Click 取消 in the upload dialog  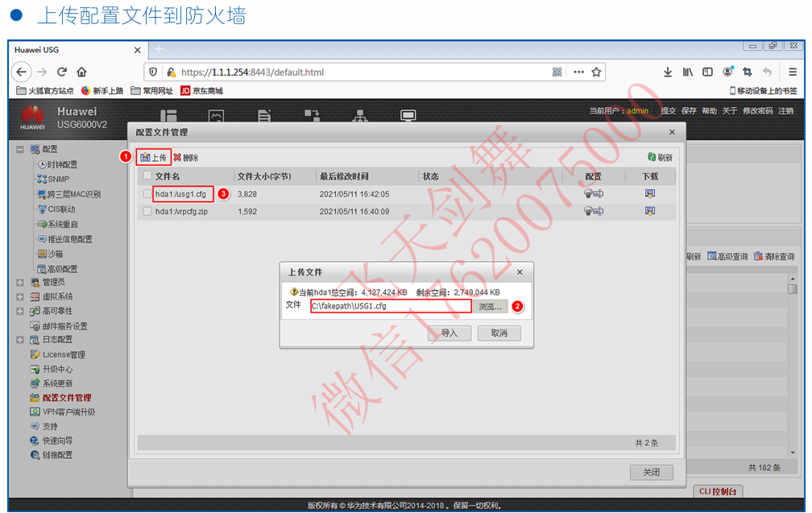pyautogui.click(x=499, y=333)
